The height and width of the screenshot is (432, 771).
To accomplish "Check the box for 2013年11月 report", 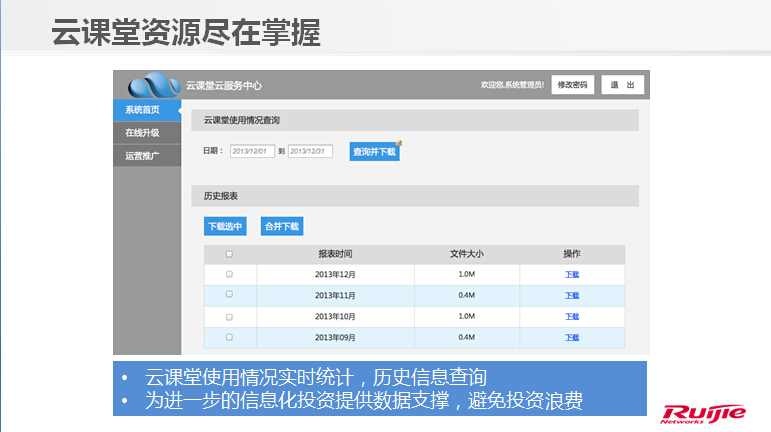I will [229, 295].
